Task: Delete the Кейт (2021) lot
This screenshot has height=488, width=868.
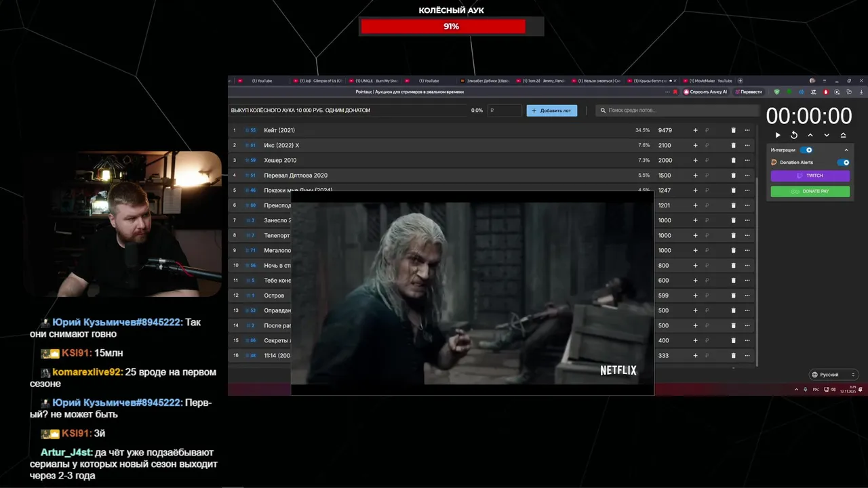Action: point(733,130)
